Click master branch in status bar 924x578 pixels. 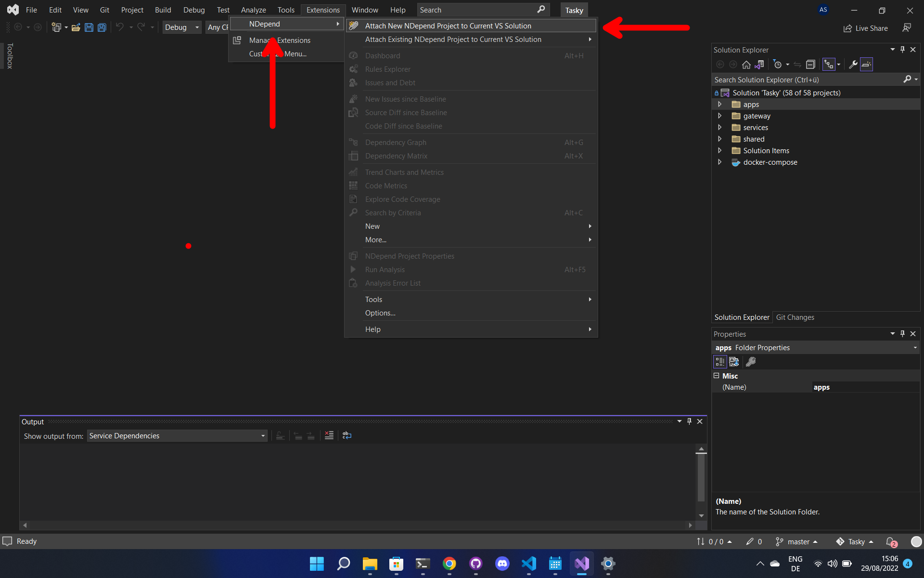point(798,542)
